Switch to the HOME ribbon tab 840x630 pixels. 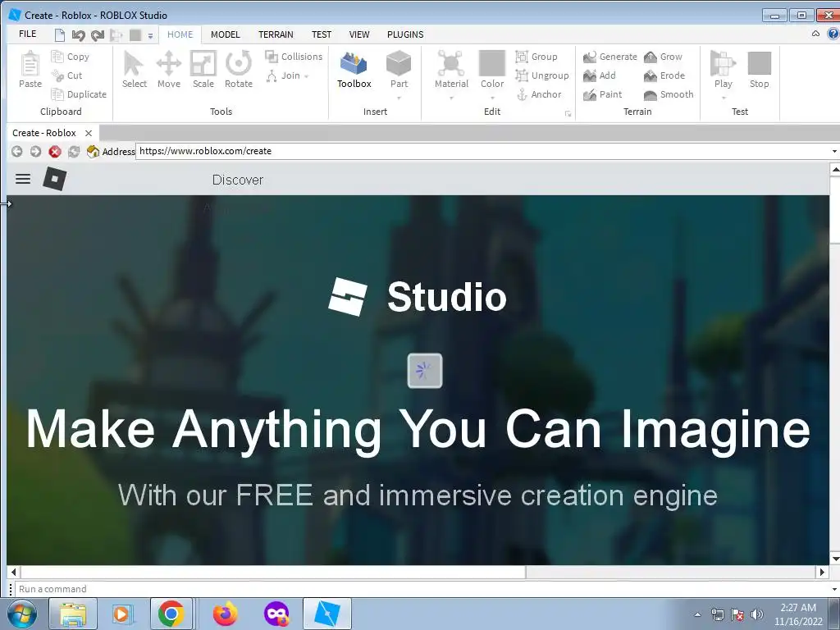click(180, 34)
